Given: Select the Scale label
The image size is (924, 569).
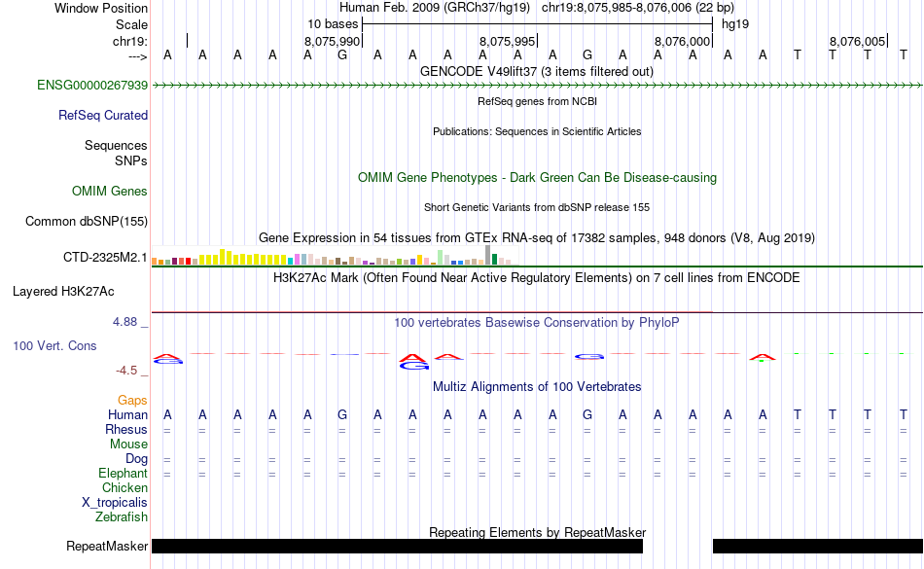Looking at the screenshot, I should pyautogui.click(x=132, y=24).
